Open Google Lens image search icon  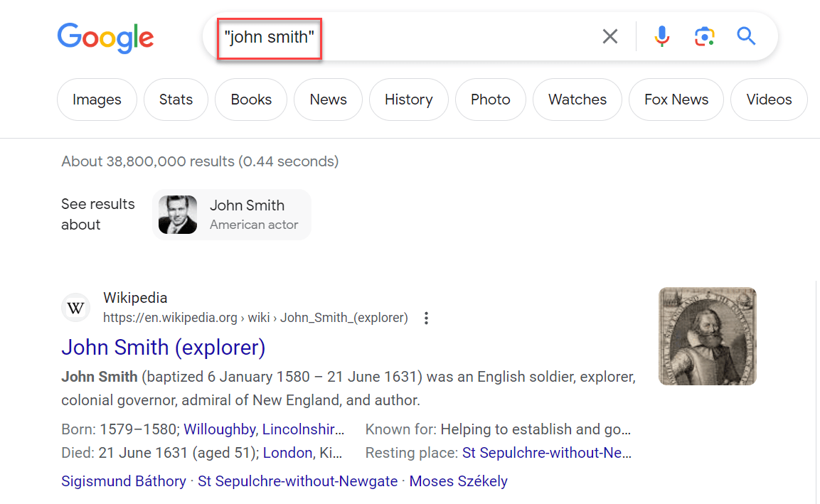pos(704,36)
